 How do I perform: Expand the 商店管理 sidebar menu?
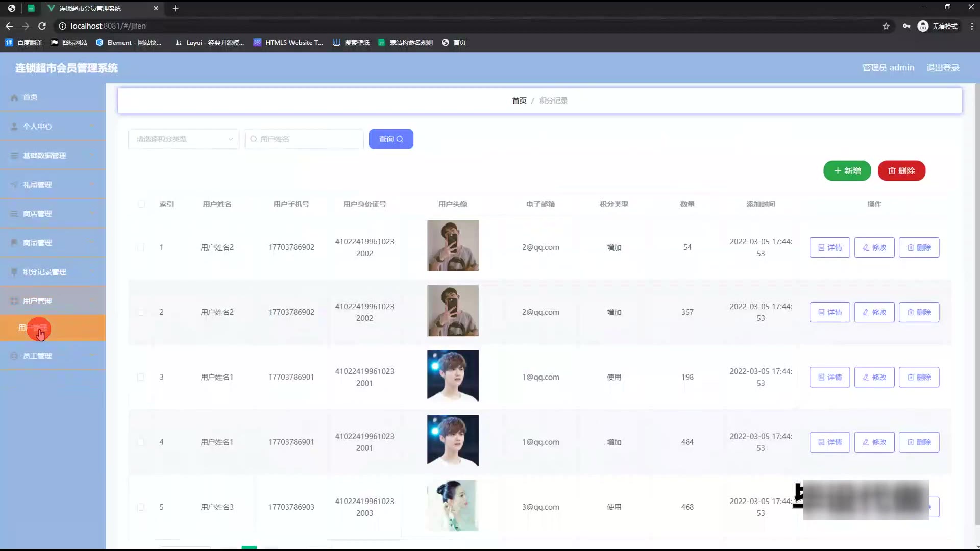coord(53,213)
